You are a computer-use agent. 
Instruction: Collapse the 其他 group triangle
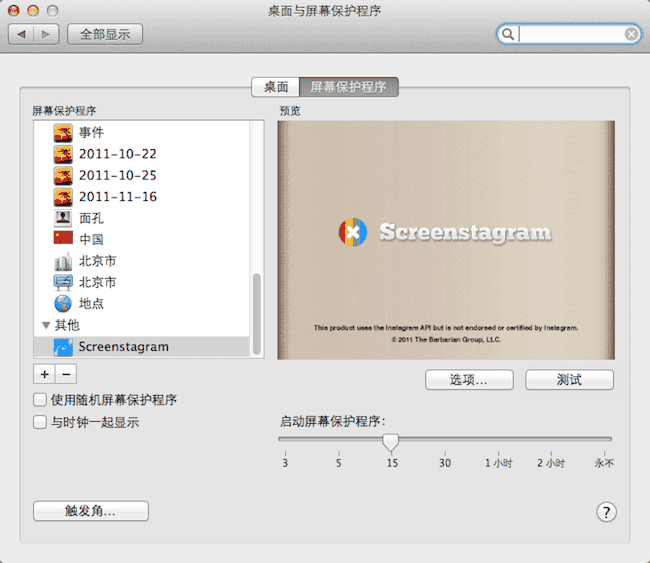tap(45, 325)
